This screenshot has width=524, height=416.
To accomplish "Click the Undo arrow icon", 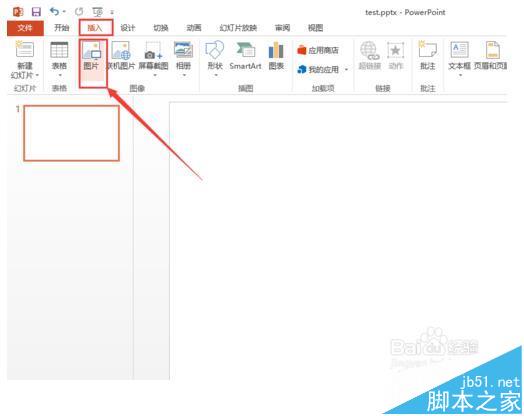I will 54,12.
